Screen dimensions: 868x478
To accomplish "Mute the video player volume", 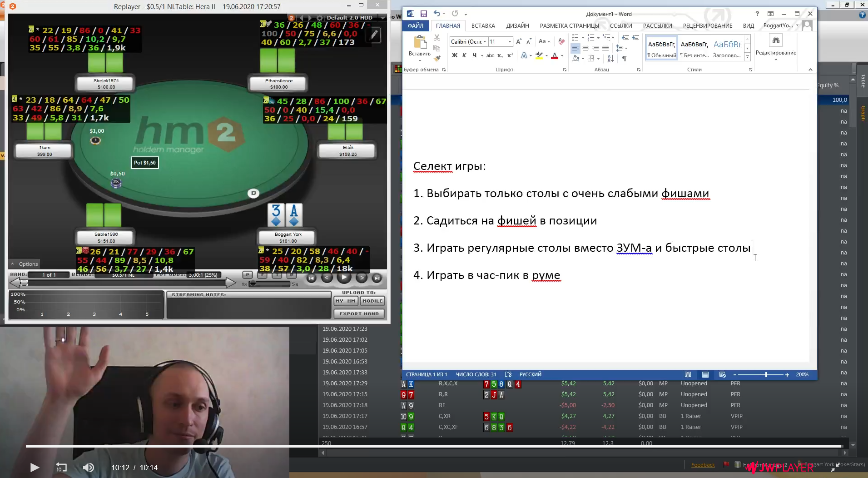I will pos(89,468).
